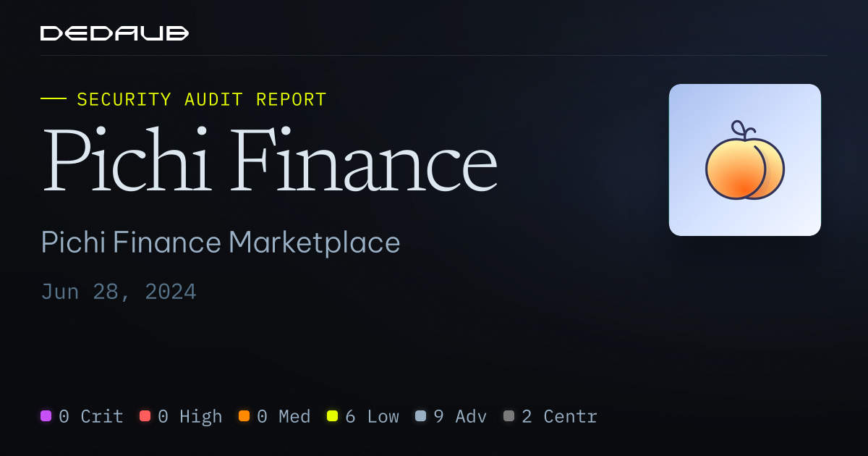868x456 pixels.
Task: Click the "2 Centr" count
Action: (559, 416)
